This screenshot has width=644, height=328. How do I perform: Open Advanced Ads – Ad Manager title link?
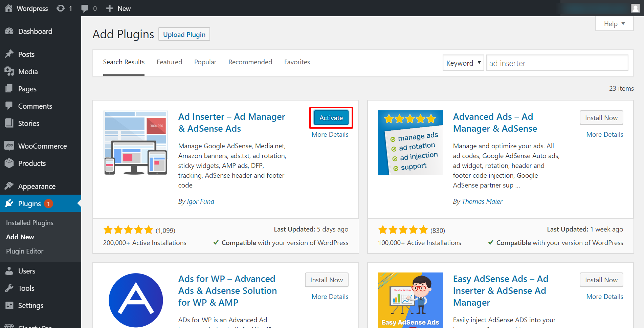point(495,123)
